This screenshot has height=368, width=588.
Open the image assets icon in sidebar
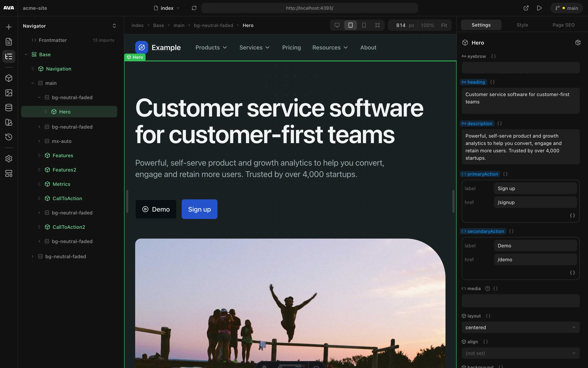coord(9,93)
